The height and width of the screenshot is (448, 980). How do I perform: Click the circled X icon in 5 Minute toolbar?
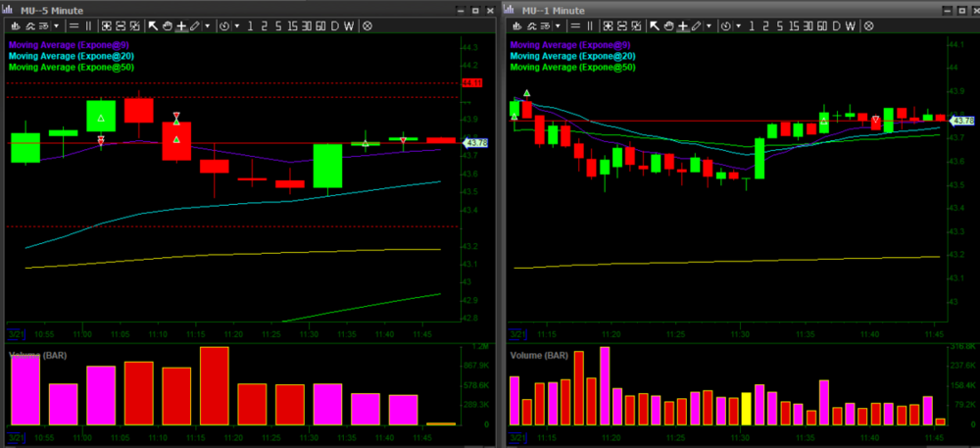367,25
